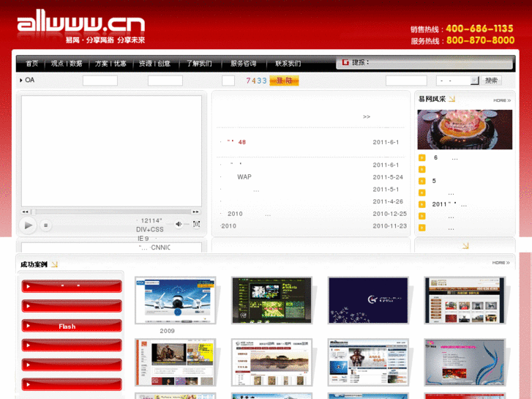This screenshot has height=399, width=532.
Task: Focus the captcha input box before 7433
Action: [x=228, y=81]
